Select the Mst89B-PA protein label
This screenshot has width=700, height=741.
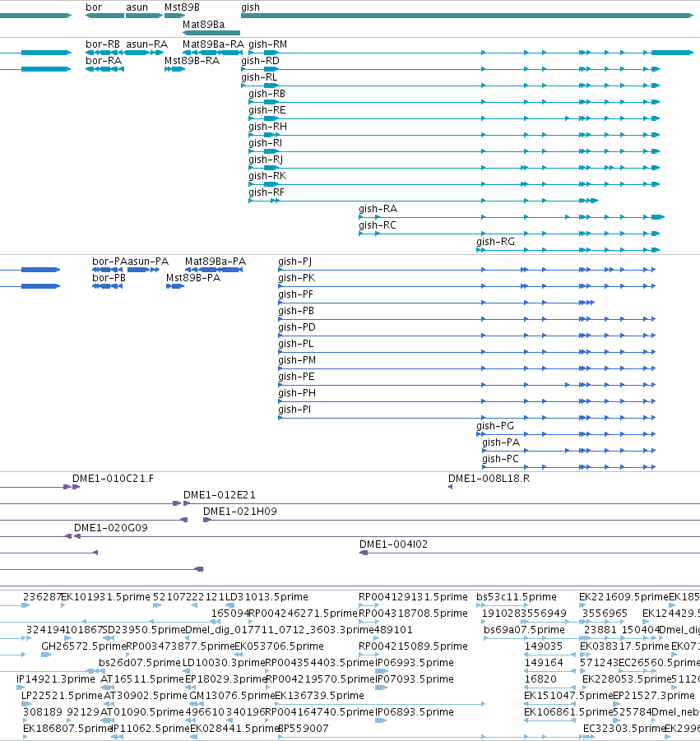tap(193, 278)
